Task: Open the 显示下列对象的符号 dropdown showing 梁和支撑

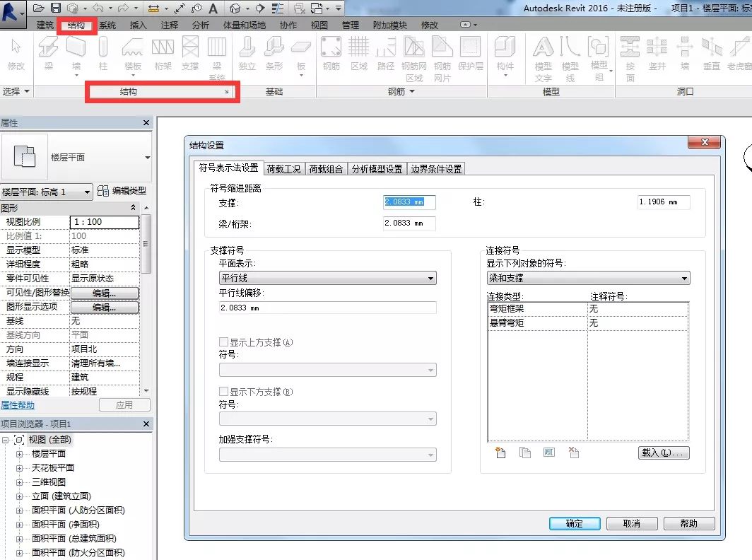Action: coord(589,278)
